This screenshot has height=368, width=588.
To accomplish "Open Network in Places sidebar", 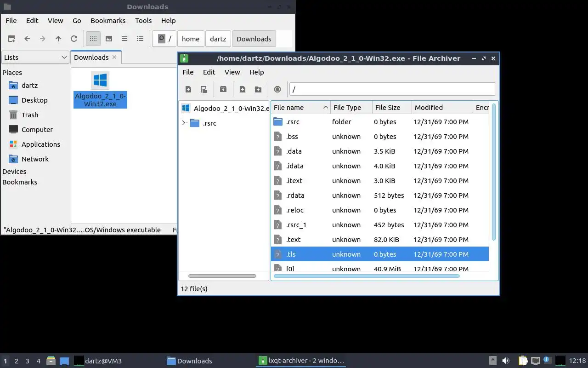I will click(x=35, y=159).
